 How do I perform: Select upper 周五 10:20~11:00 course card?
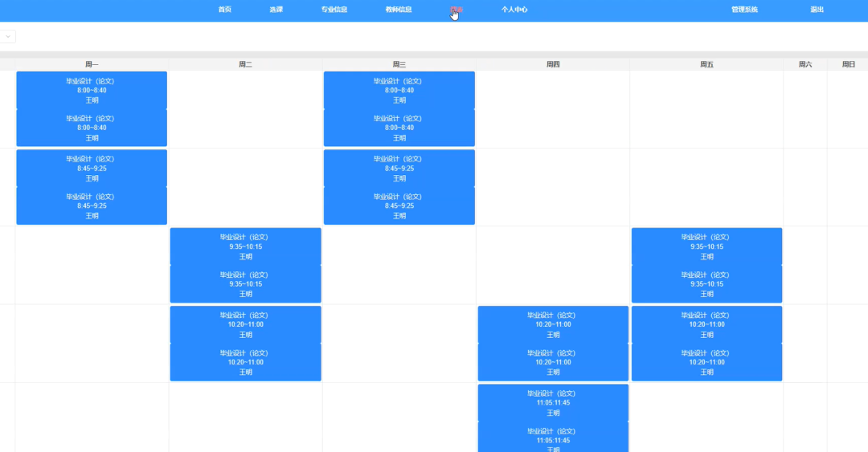[707, 325]
